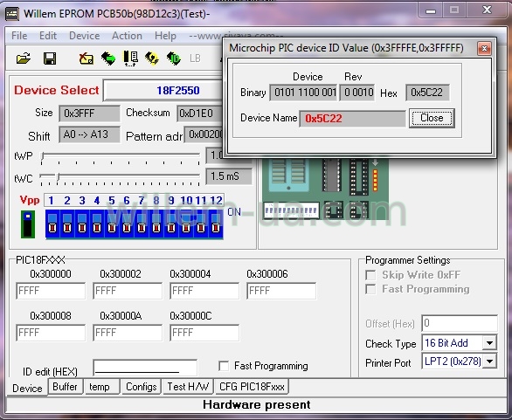The height and width of the screenshot is (420, 512).
Task: Switch to the Configs tab
Action: click(x=142, y=387)
